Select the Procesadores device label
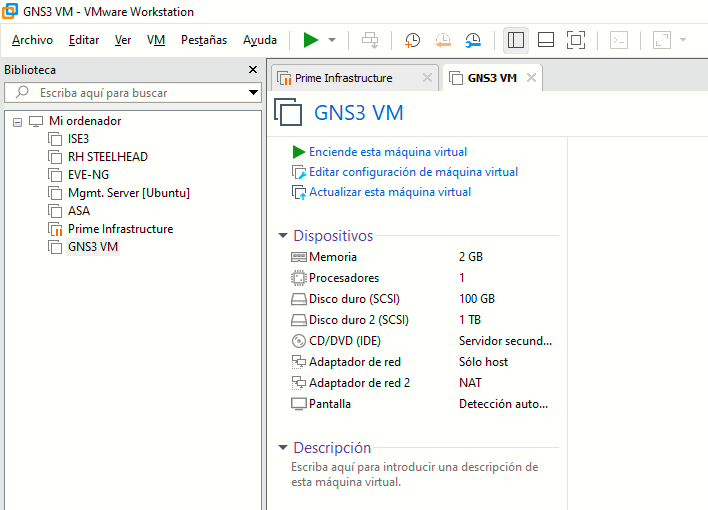 pos(344,278)
